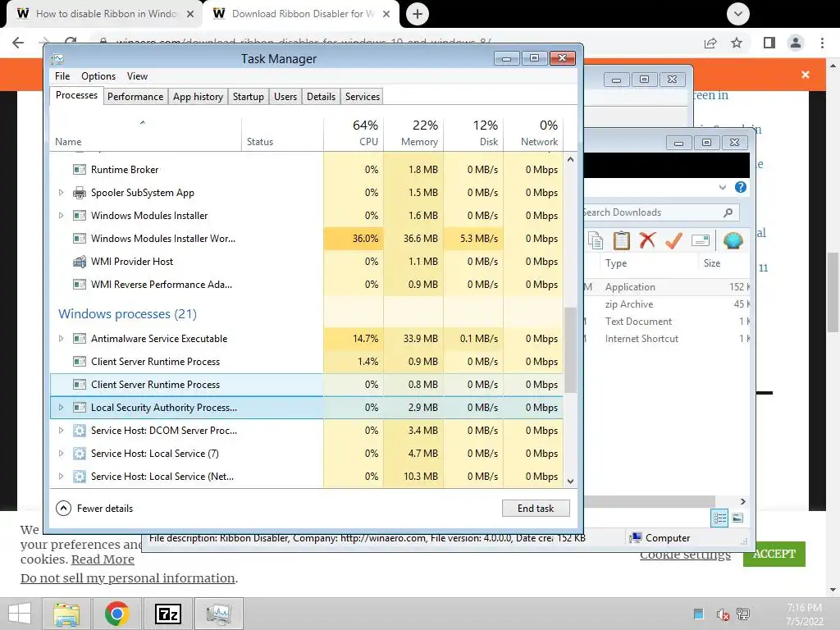Screen dimensions: 840x630
Task: Switch to the App history tab
Action: coord(198,97)
